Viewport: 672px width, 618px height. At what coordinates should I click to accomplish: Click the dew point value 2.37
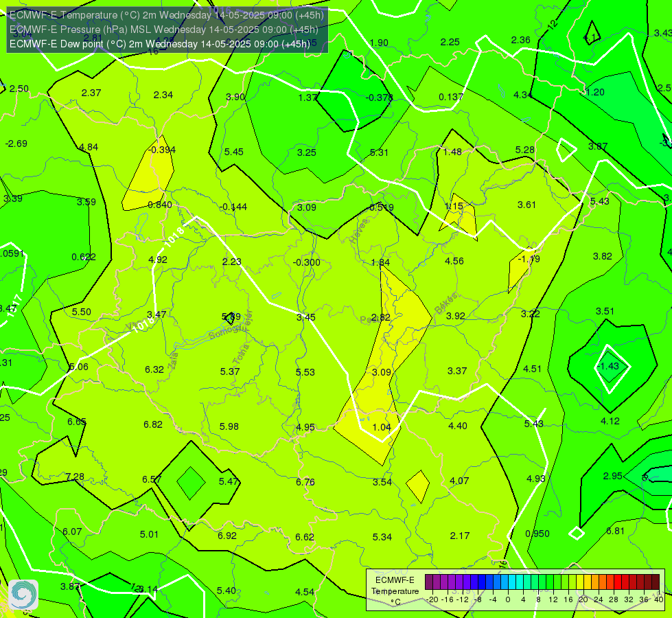91,93
